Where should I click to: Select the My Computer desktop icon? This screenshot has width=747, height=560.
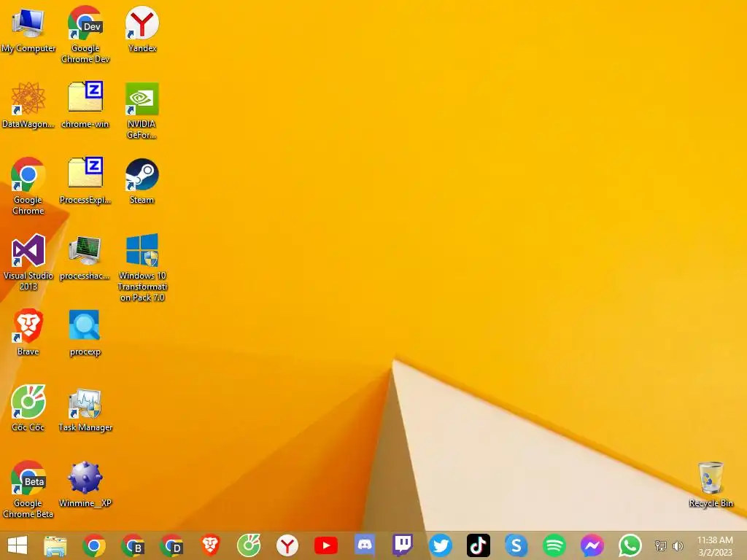coord(28,30)
